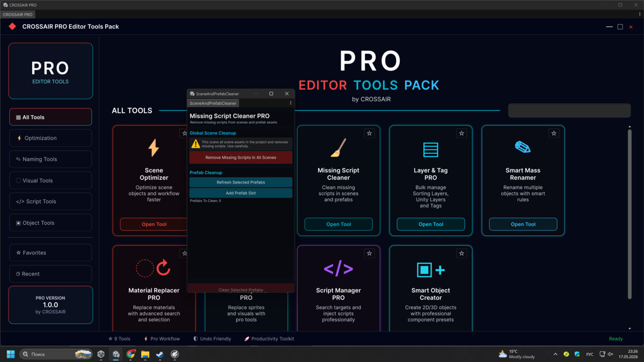Image resolution: width=644 pixels, height=362 pixels.
Task: Click the system clock showing 23:26
Action: [x=628, y=354]
